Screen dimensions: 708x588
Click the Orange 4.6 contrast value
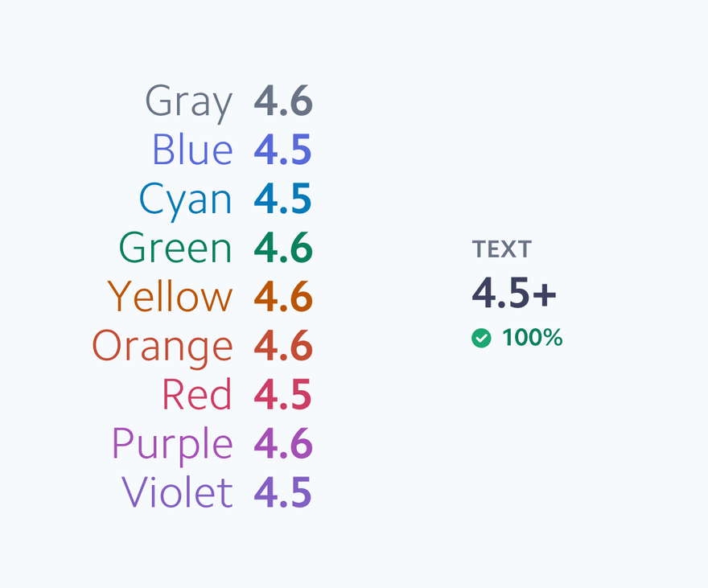point(283,345)
